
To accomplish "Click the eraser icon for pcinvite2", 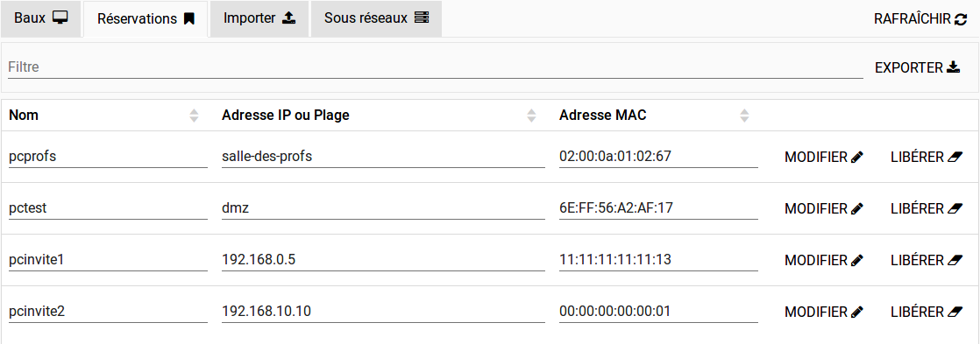I will pyautogui.click(x=955, y=312).
